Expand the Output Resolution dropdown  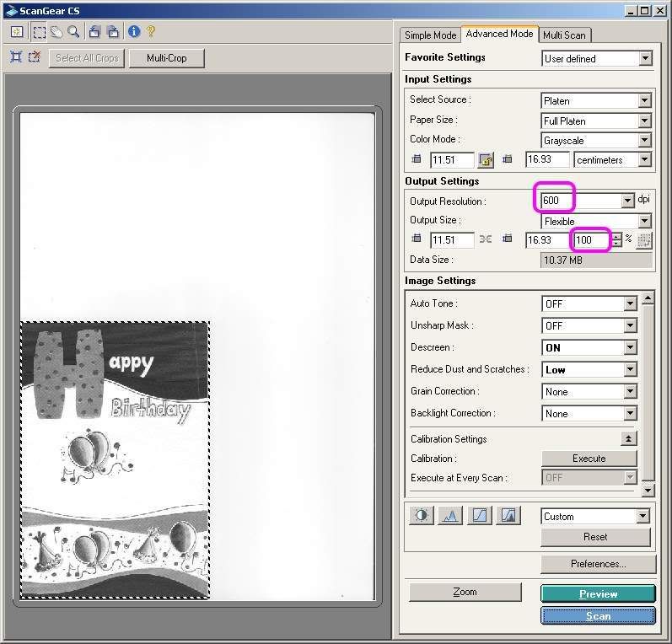click(x=627, y=201)
